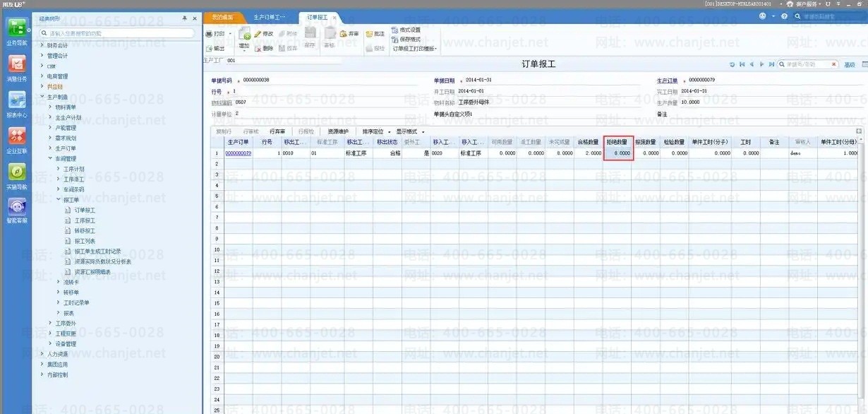Open 资源实际负载状况分析表 in the tree
The image size is (868, 414).
pyautogui.click(x=102, y=261)
